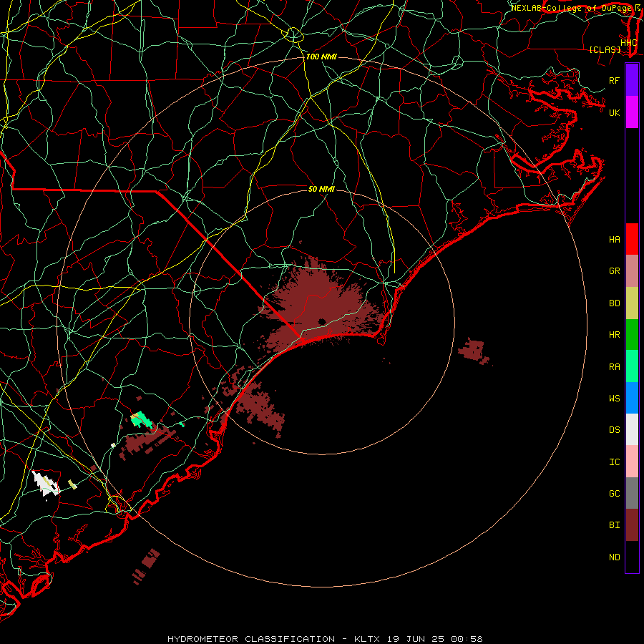644x644 pixels.
Task: Click the gray GC legend swatch
Action: coord(632,493)
